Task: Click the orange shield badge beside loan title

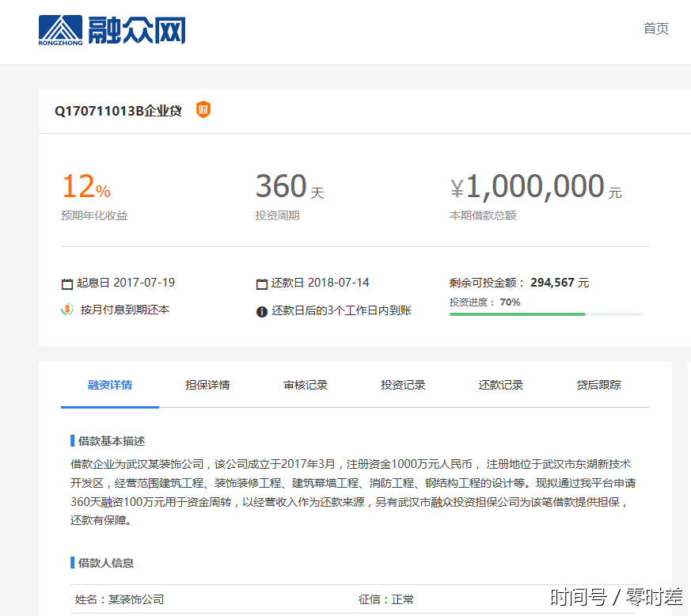Action: (x=203, y=110)
